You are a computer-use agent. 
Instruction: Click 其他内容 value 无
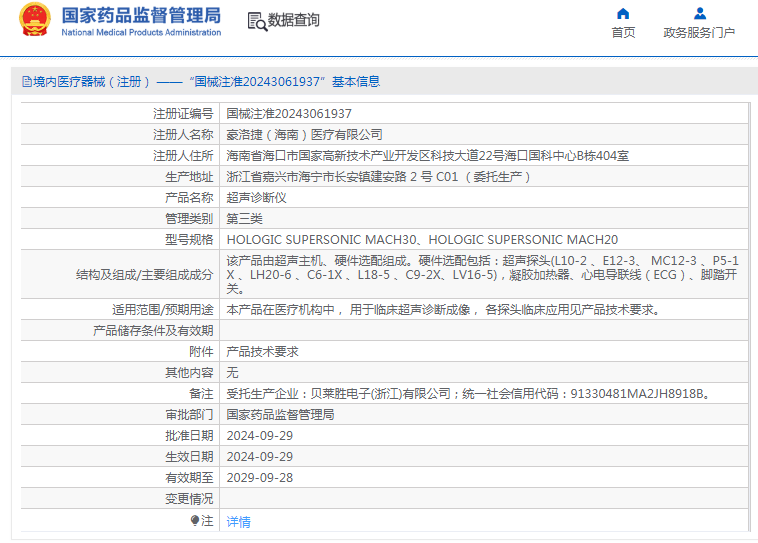tap(232, 372)
